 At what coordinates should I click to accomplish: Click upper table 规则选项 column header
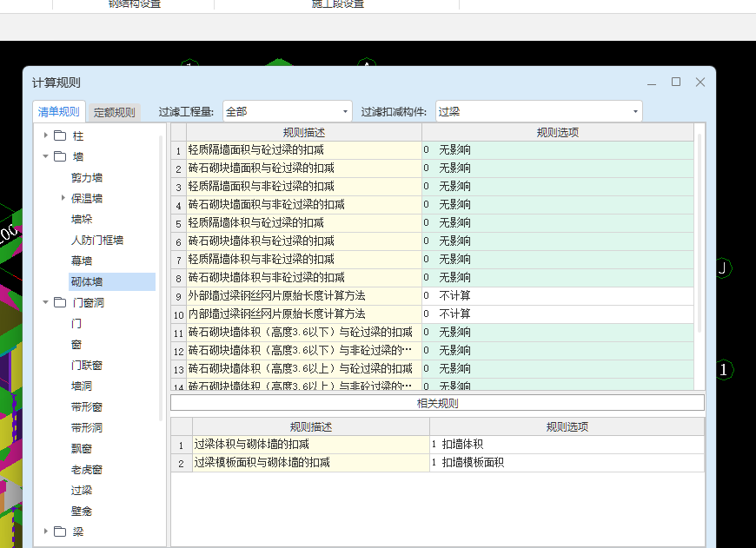point(558,132)
